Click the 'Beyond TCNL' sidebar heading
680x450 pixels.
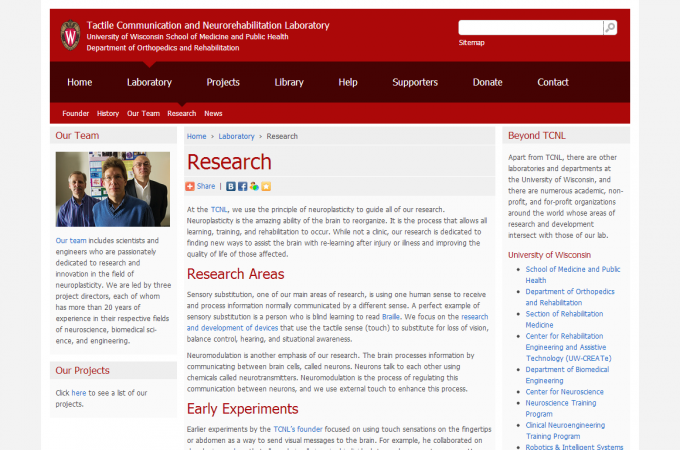[536, 136]
